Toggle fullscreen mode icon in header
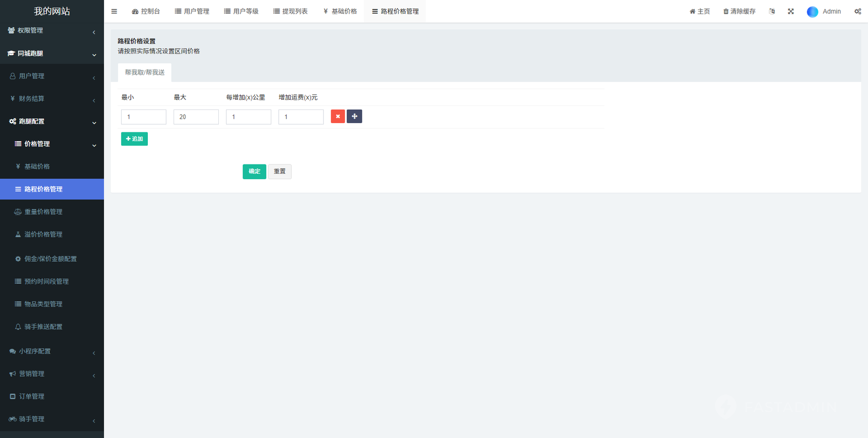Viewport: 868px width, 438px height. click(791, 11)
